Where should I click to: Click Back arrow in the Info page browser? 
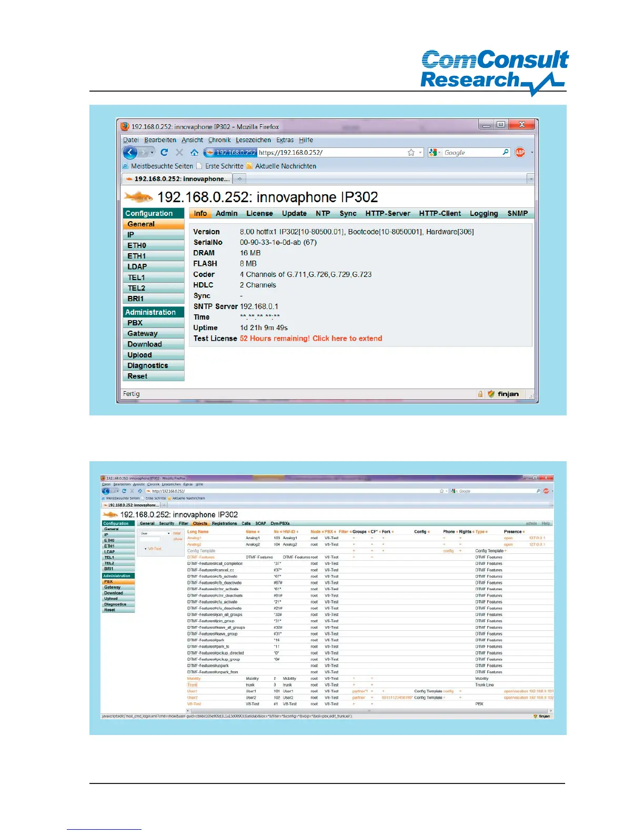pyautogui.click(x=130, y=152)
